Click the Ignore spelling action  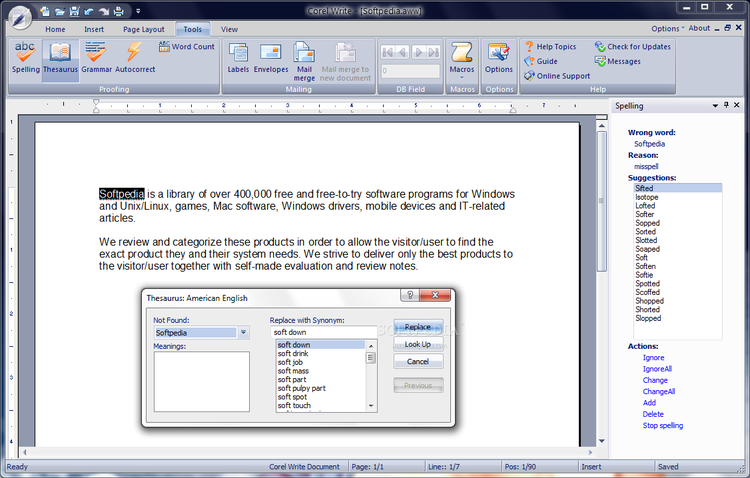coord(653,357)
